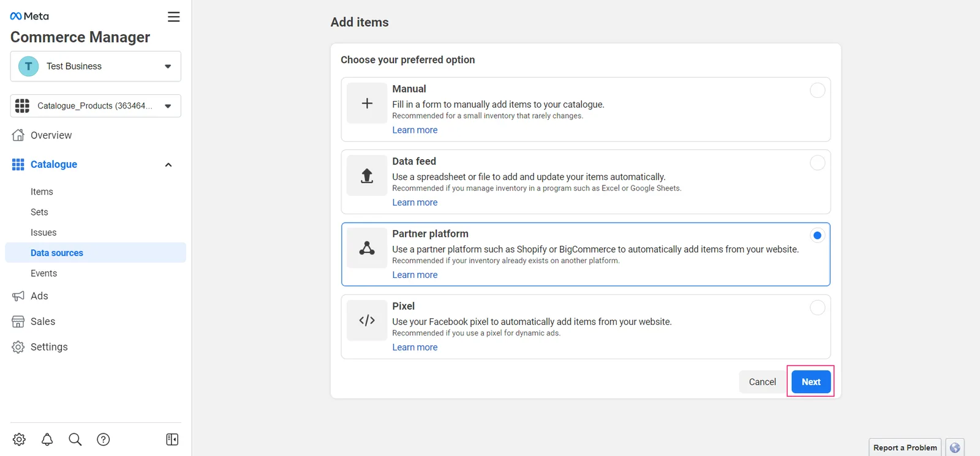The height and width of the screenshot is (456, 980).
Task: Click the Pixel code brackets icon
Action: coord(367,320)
